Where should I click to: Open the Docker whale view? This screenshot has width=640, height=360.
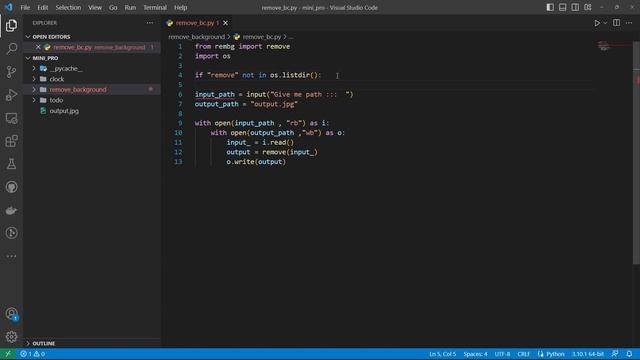click(x=11, y=210)
